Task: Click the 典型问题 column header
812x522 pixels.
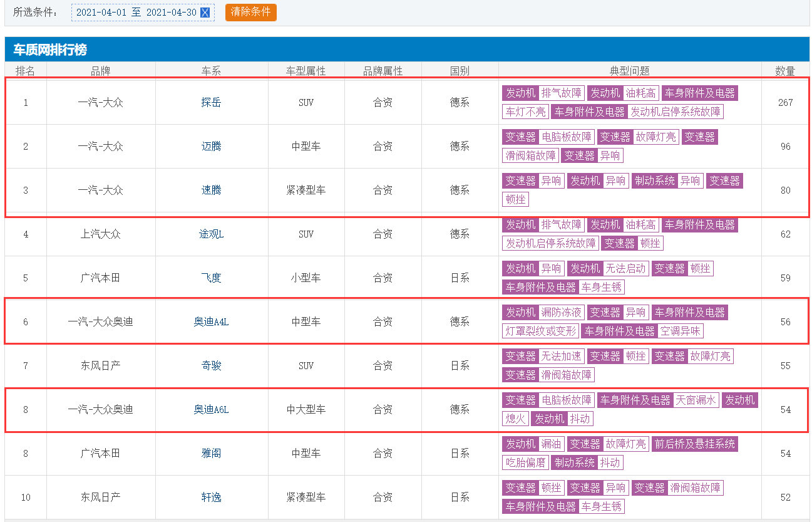Action: [630, 71]
